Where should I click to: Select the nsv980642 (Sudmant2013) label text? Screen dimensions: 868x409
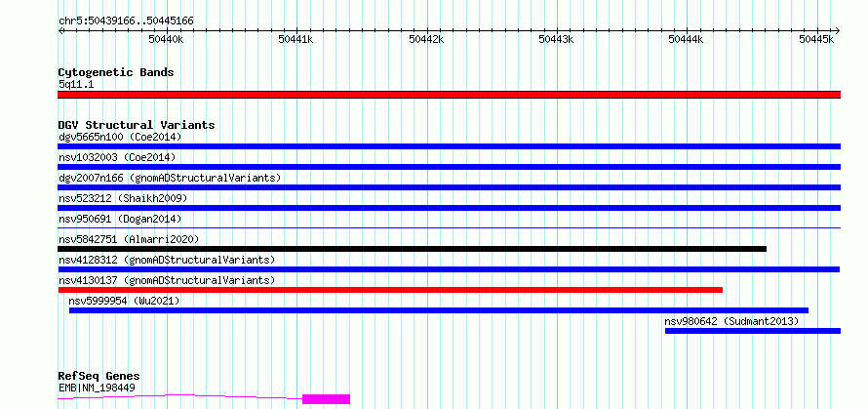click(x=731, y=321)
